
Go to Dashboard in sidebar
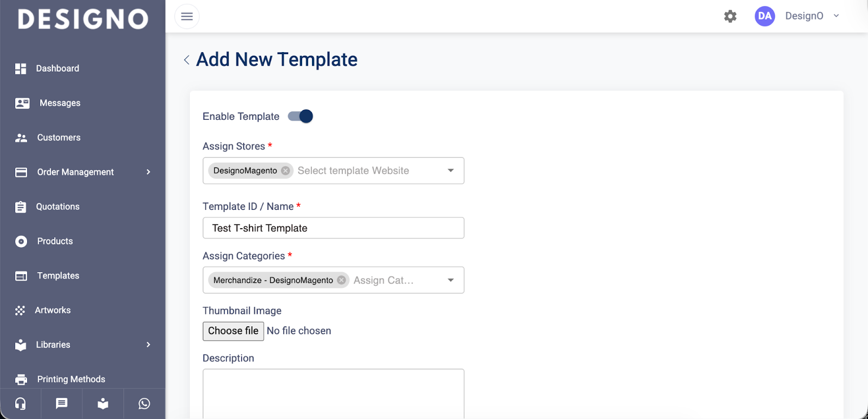pos(58,69)
